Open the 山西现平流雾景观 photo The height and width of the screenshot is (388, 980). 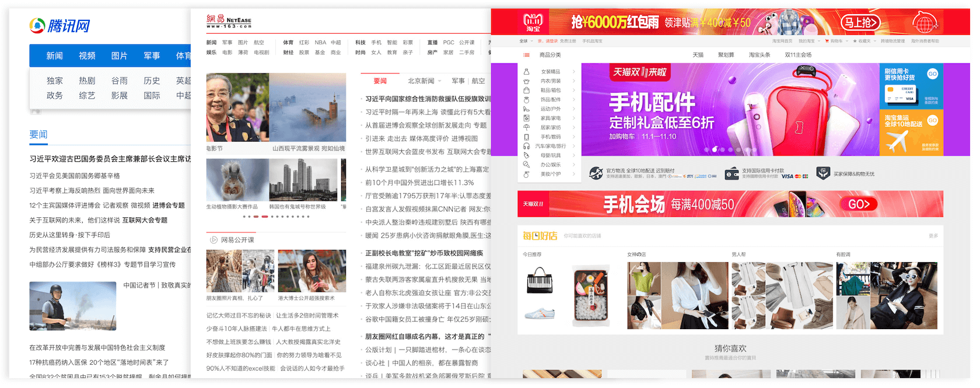[x=307, y=107]
